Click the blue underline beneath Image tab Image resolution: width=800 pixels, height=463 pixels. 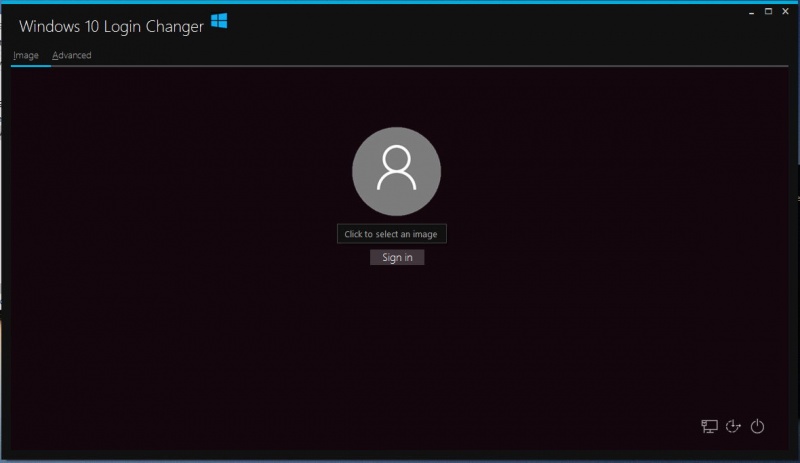tap(30, 66)
